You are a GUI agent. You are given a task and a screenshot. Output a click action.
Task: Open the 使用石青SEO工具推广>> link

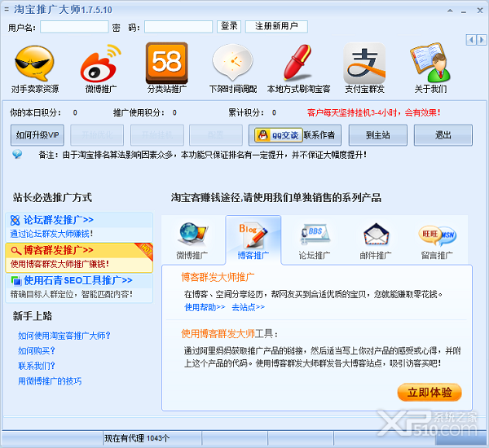pos(78,280)
